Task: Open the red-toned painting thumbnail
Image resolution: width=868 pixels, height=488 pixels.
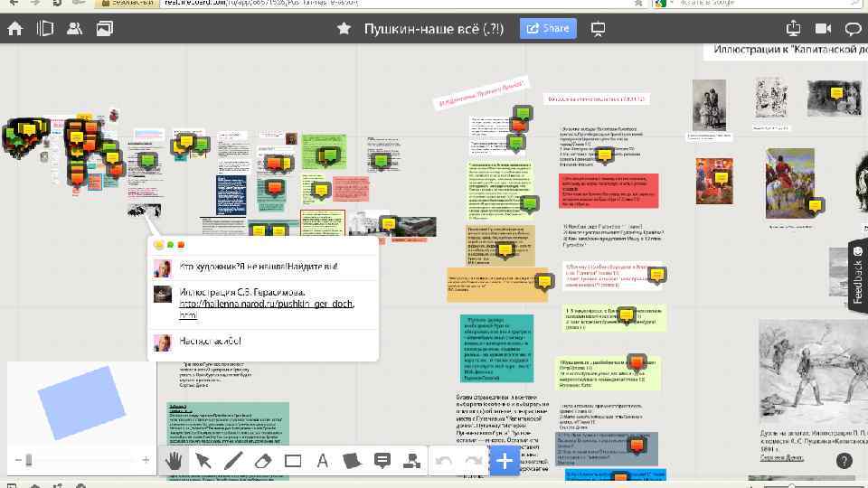Action: [714, 181]
